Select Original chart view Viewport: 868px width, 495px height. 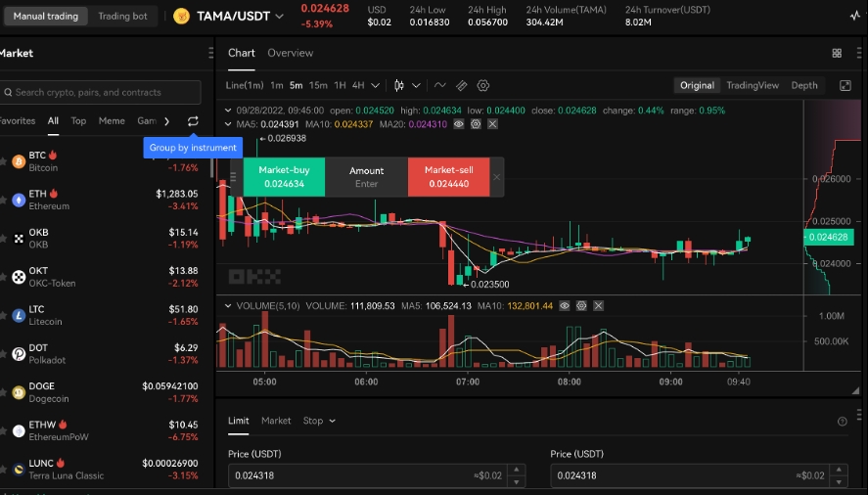tap(697, 85)
